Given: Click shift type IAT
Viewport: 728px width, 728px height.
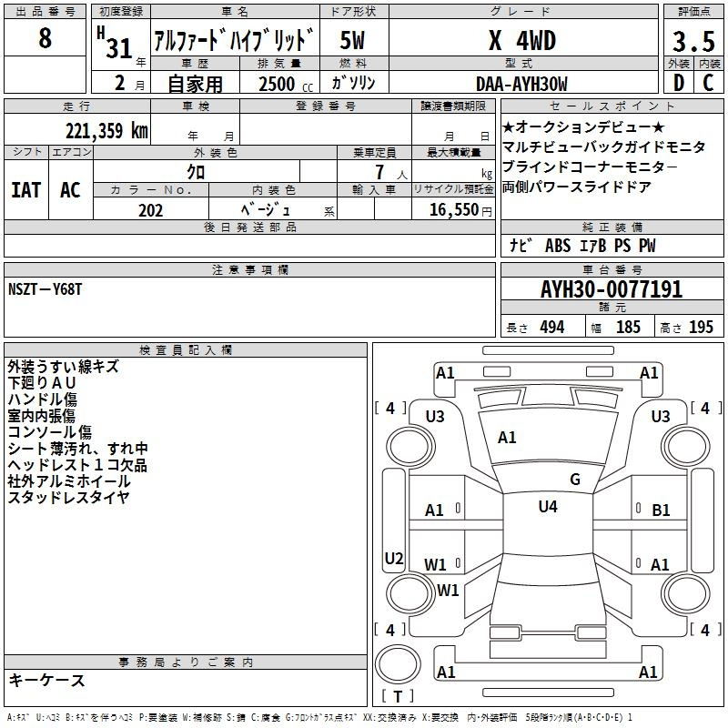Looking at the screenshot, I should (26, 190).
